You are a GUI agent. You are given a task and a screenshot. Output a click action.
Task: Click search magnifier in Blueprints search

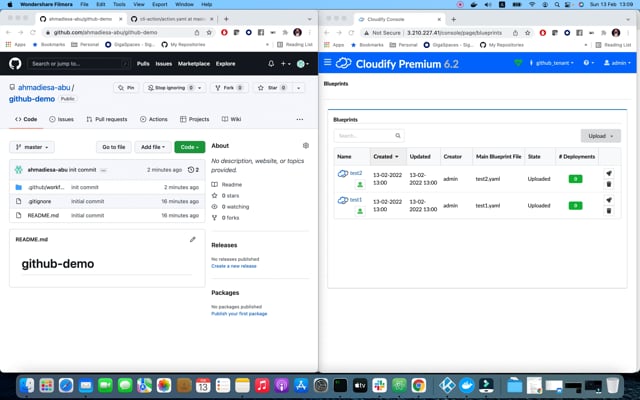tap(398, 136)
